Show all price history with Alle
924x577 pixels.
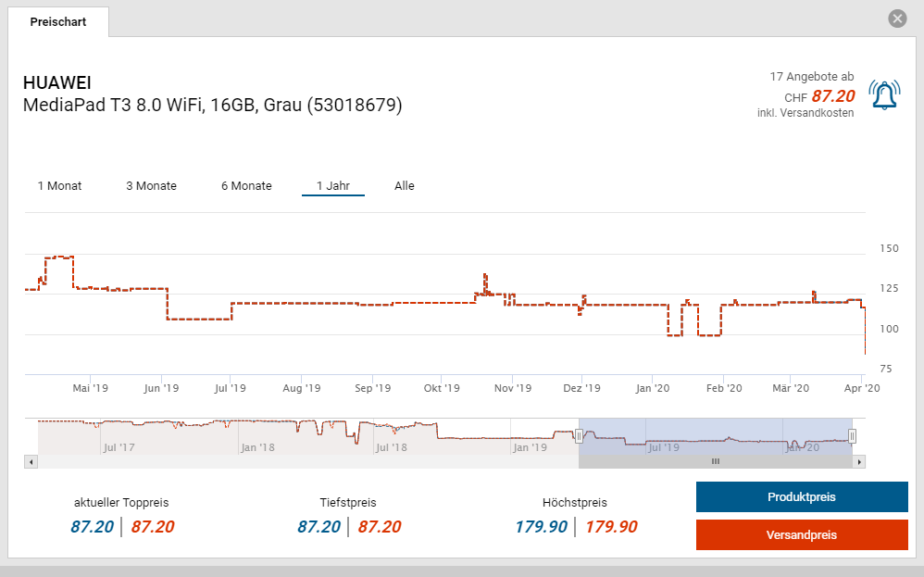[405, 186]
